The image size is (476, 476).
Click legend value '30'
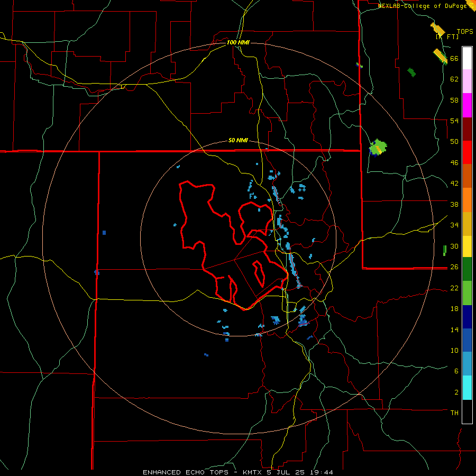454,246
